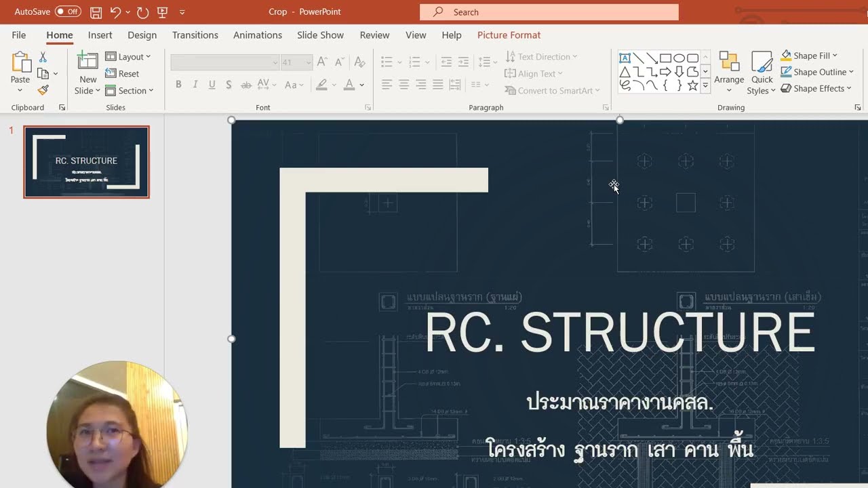Add a New Slide
The width and height of the screenshot is (868, 488).
pos(87,73)
